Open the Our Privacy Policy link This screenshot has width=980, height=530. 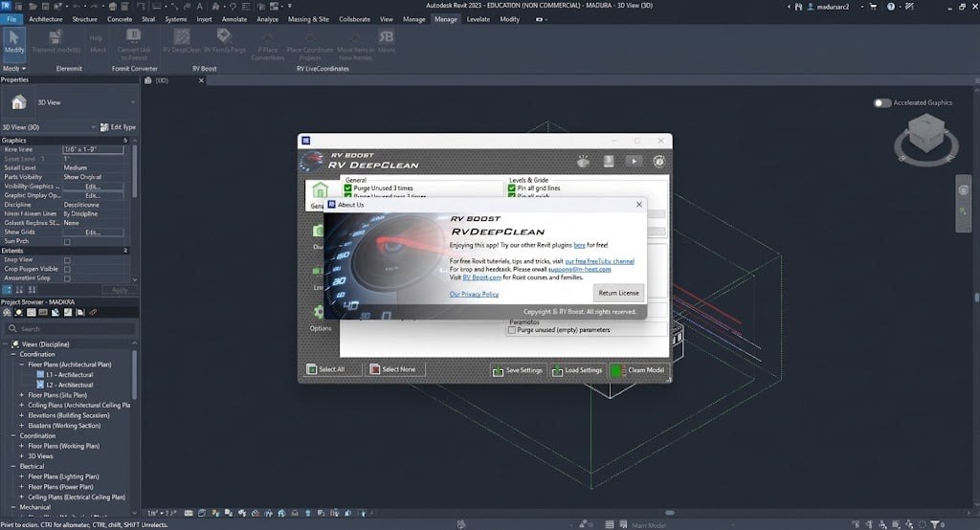click(474, 294)
